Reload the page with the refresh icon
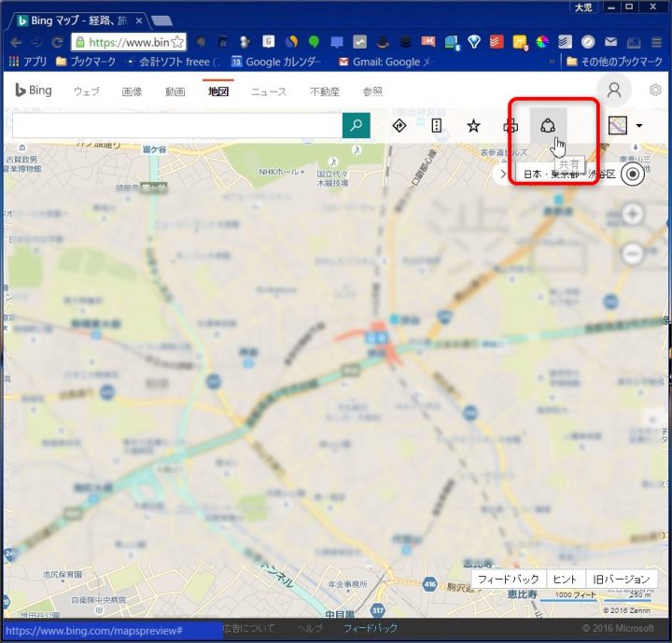 click(57, 42)
